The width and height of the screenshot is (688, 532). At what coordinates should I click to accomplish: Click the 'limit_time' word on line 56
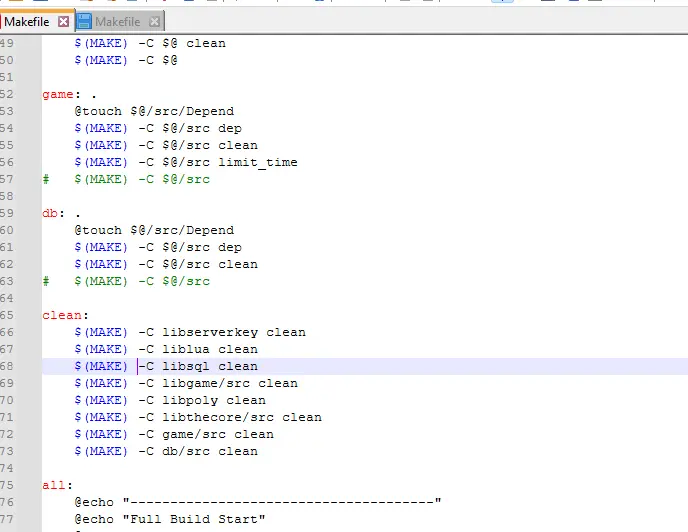click(258, 162)
